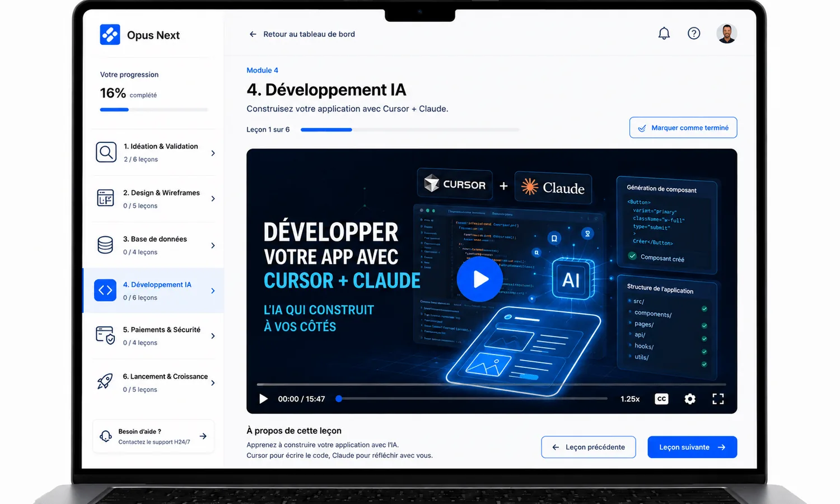The height and width of the screenshot is (504, 840).
Task: Click the Base de données database icon
Action: pos(105,245)
